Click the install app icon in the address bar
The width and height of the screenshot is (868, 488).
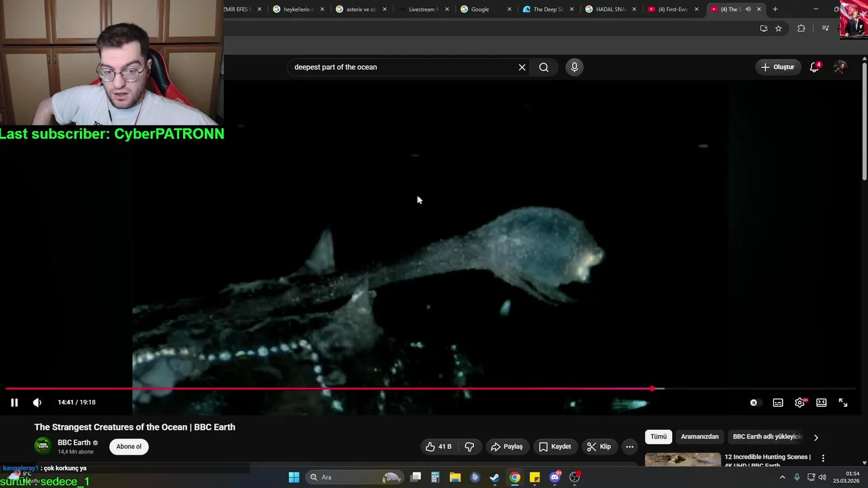point(764,28)
